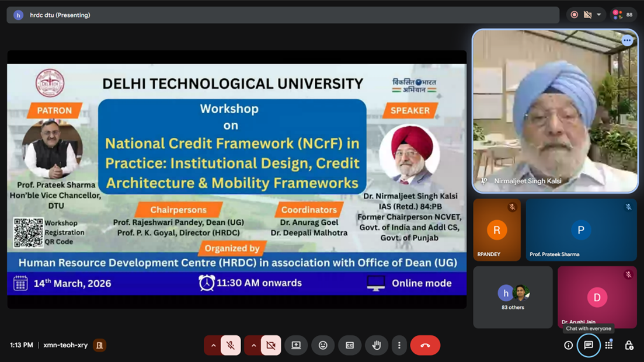Unmute the microphone button
The image size is (644, 362).
(231, 345)
